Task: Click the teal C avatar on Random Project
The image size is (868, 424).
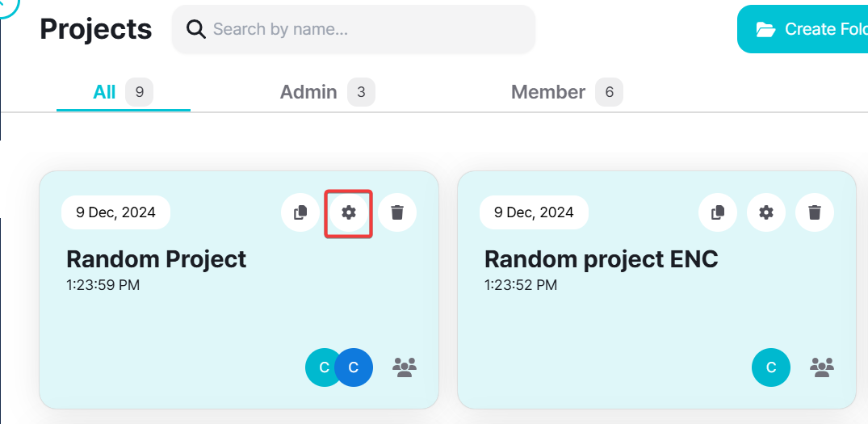Action: pos(322,367)
